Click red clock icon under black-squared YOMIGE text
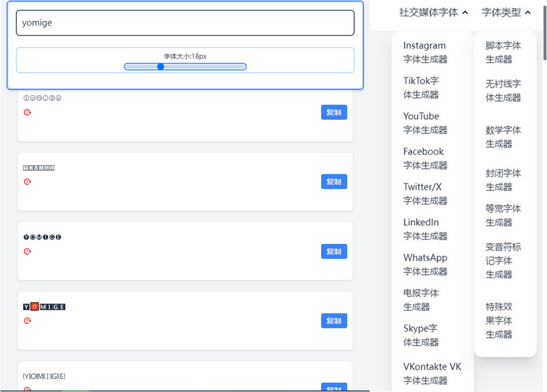 tap(27, 321)
